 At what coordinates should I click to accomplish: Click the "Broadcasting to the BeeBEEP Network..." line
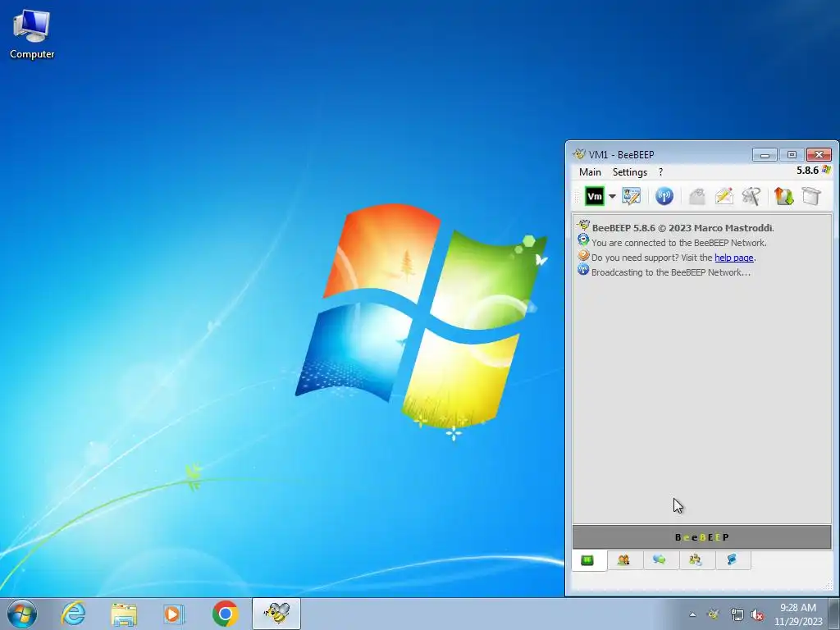(671, 272)
